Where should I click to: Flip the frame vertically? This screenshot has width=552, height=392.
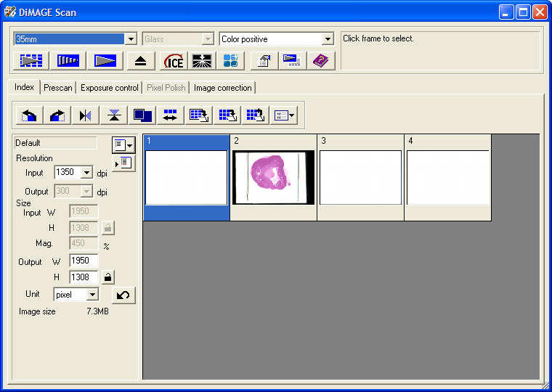(114, 115)
